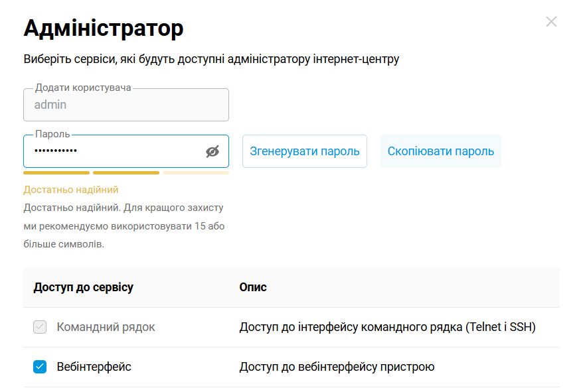Focus the Пароль input field
The height and width of the screenshot is (392, 583).
113,151
